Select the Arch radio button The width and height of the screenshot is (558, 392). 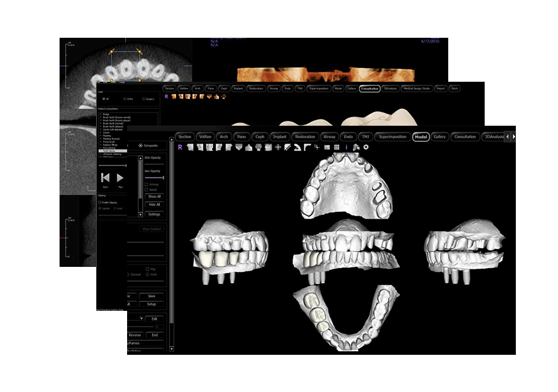(x=146, y=275)
